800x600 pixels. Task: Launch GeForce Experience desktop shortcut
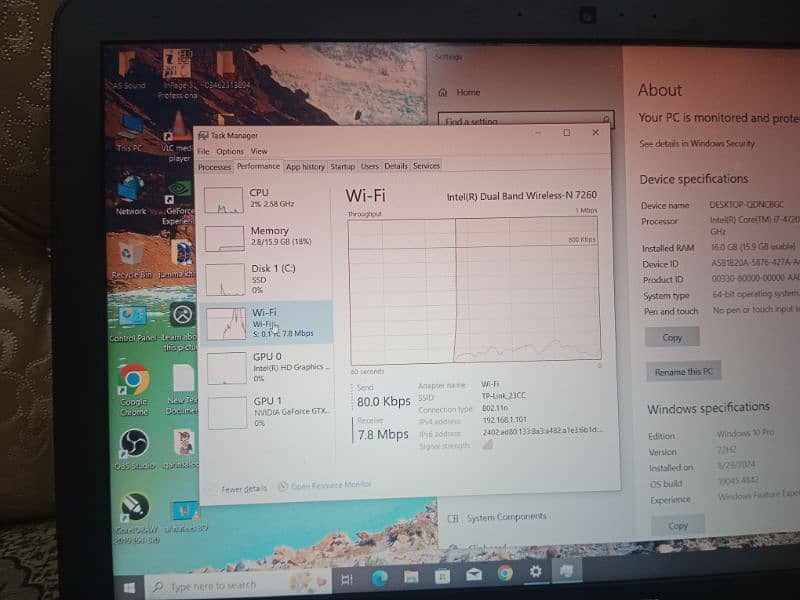(x=180, y=203)
